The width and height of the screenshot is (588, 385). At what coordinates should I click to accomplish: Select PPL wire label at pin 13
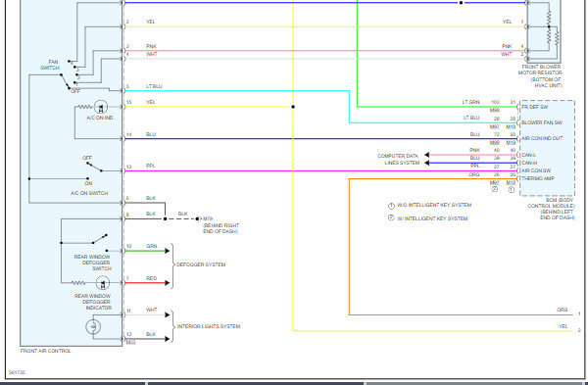tap(150, 166)
